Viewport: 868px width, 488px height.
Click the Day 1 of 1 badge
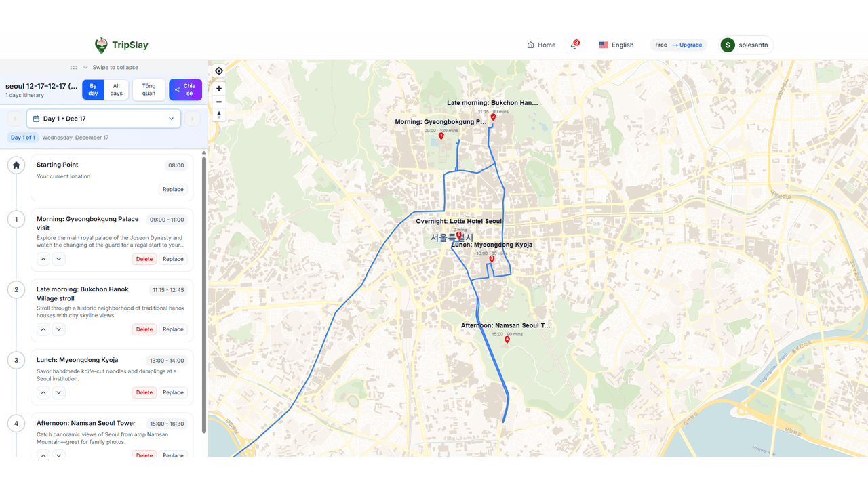click(23, 138)
